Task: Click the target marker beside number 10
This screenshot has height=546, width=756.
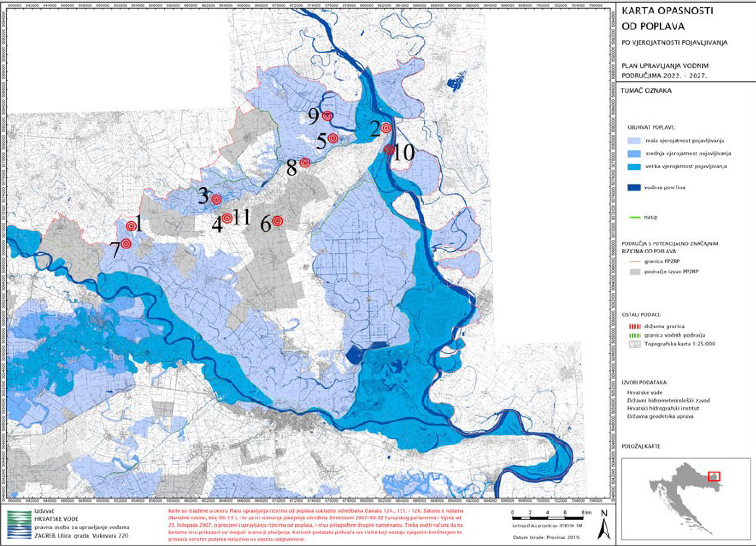Action: [388, 149]
